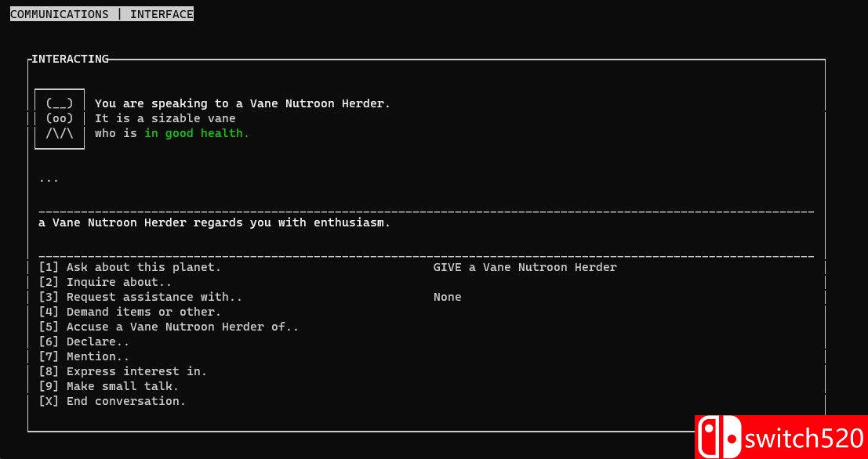Click the INTERACTING panel title
Screen dimensions: 868x459
click(70, 59)
